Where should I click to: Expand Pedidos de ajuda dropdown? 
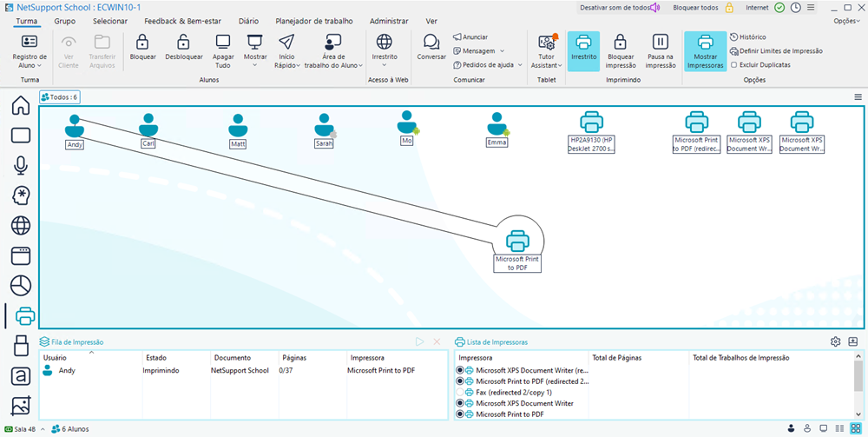click(x=520, y=65)
